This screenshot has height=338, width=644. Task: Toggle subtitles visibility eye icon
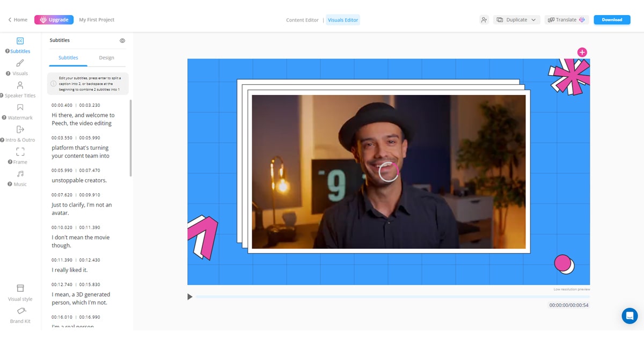122,41
